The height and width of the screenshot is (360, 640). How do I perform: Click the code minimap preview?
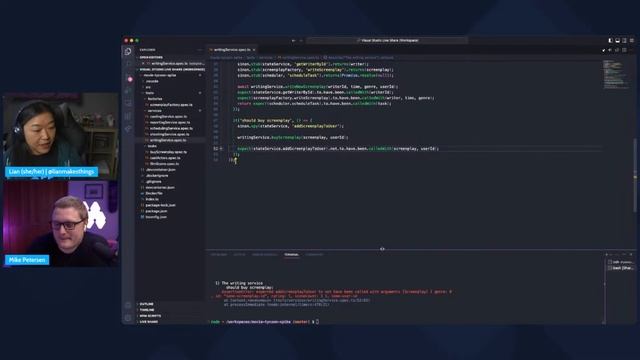tap(616, 74)
